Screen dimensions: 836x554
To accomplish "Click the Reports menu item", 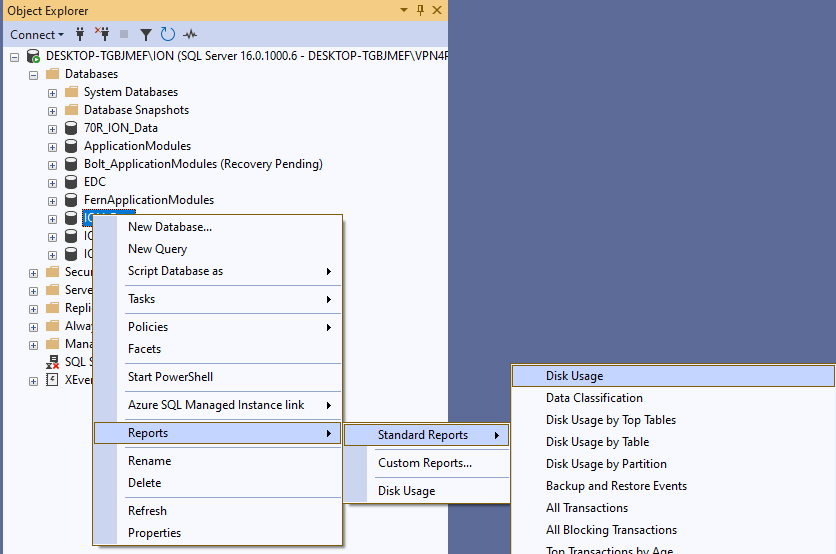I will (218, 433).
